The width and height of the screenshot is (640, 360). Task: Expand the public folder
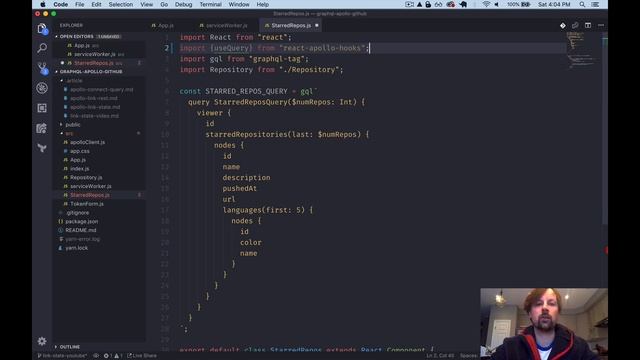pos(73,124)
